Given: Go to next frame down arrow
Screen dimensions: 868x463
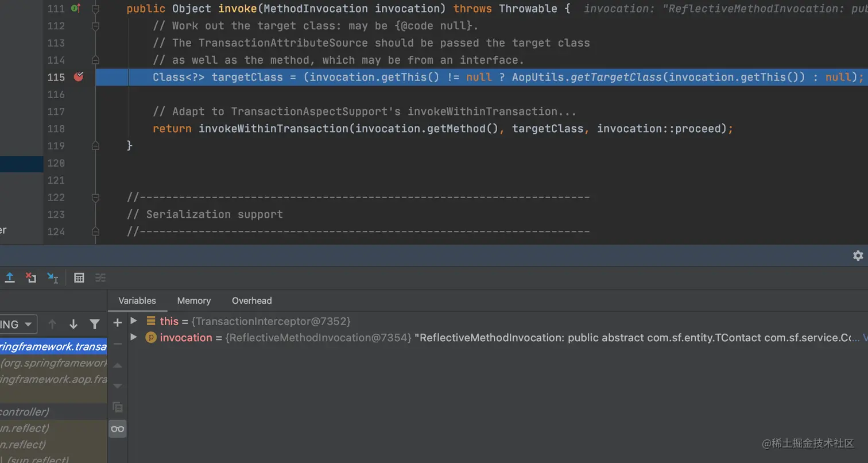Looking at the screenshot, I should coord(73,324).
